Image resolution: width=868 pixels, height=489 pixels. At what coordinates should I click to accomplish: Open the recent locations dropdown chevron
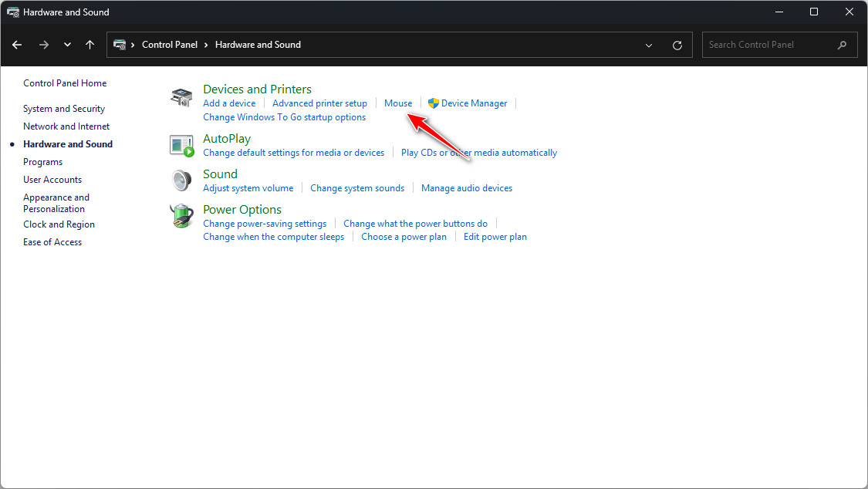pos(67,45)
